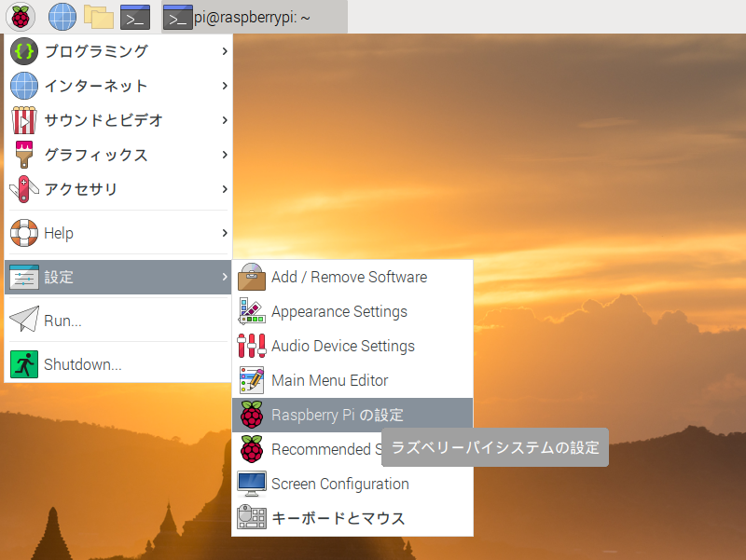Click the Raspberry Pi menu button

coord(21,17)
